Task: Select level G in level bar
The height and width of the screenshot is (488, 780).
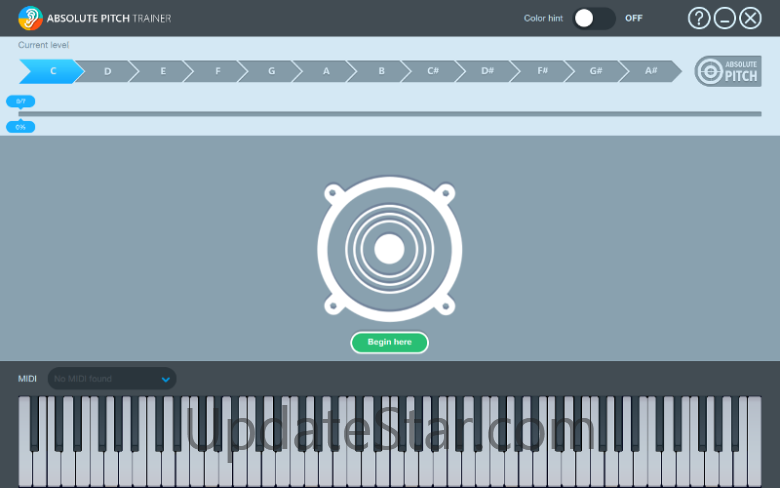Action: pyautogui.click(x=272, y=71)
